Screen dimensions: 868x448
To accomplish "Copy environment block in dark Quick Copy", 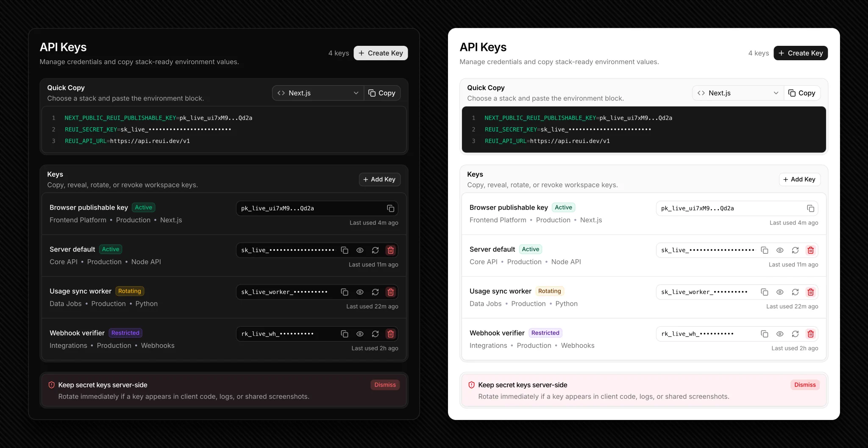I will [x=382, y=93].
